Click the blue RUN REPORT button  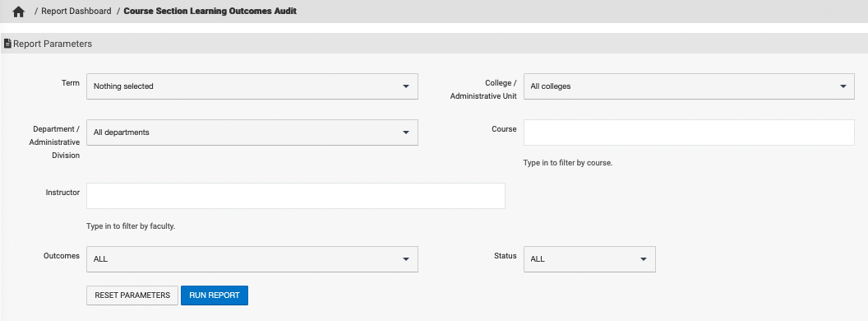[215, 295]
